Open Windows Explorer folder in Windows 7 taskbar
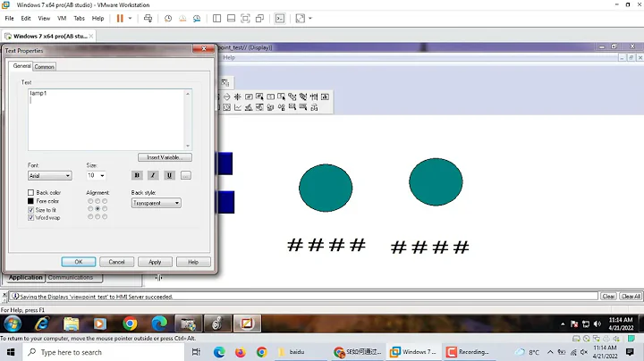This screenshot has width=644, height=361. click(x=71, y=324)
